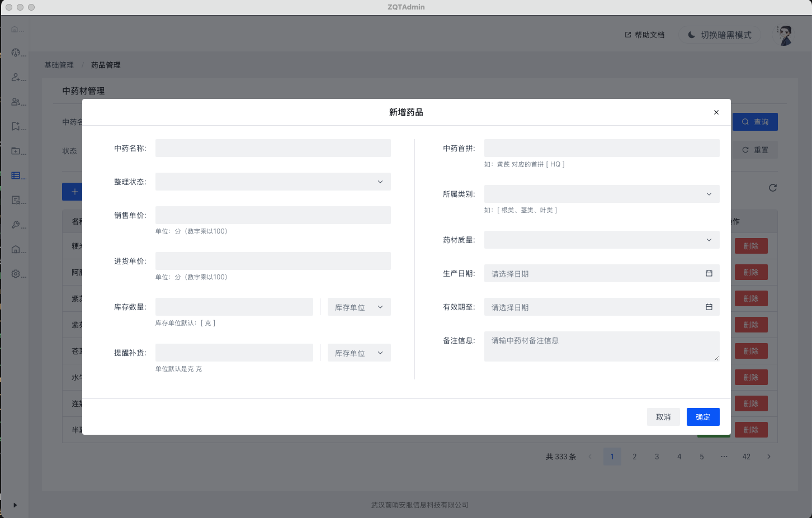Open the dashboard gauge icon in sidebar
Screen dimensions: 812x518
(x=16, y=53)
